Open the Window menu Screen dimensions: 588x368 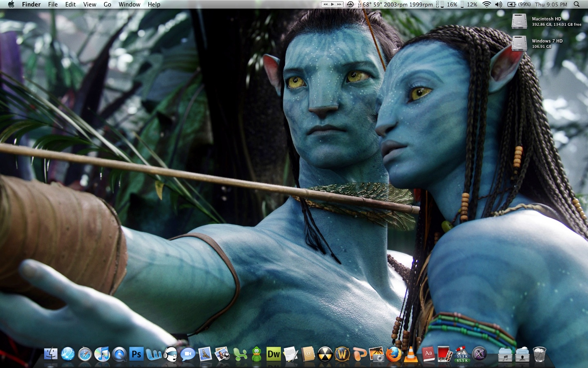tap(129, 4)
